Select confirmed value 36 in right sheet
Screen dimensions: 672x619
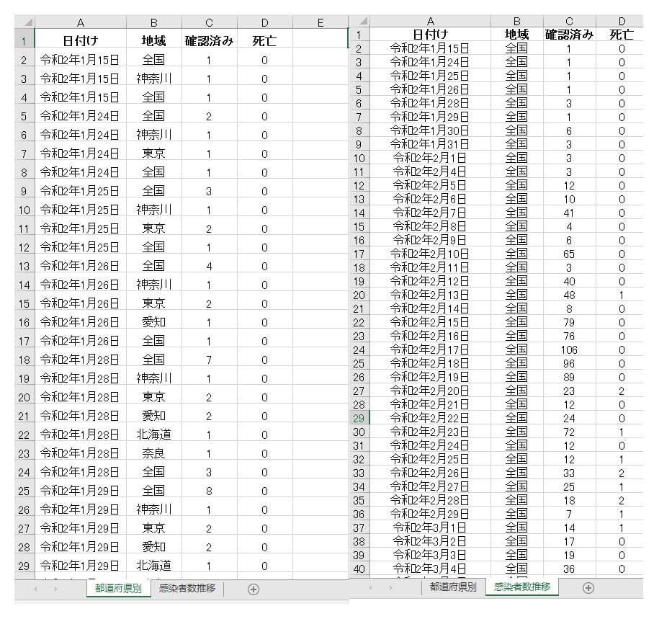coord(569,569)
